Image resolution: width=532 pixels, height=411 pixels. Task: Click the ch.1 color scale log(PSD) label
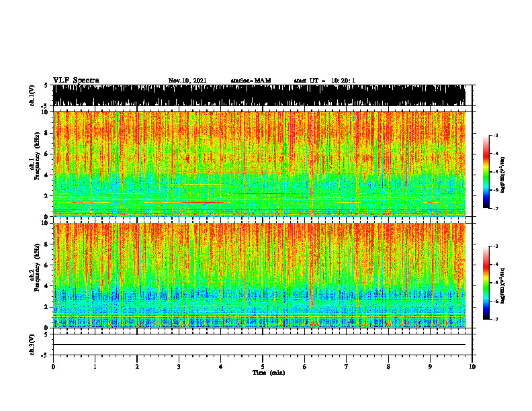[502, 175]
